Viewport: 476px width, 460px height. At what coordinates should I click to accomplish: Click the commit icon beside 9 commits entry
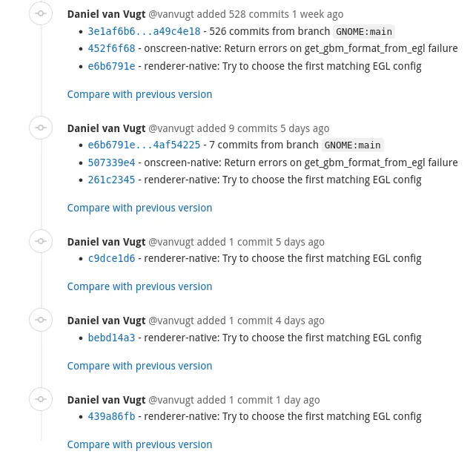(41, 128)
